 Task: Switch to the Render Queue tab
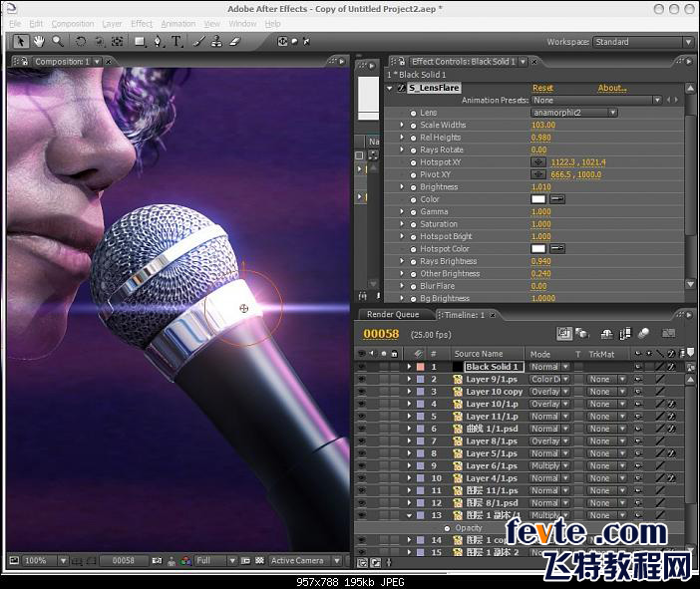tap(393, 315)
